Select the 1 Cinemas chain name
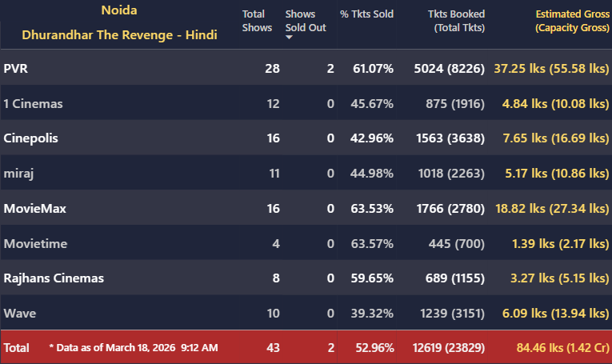Viewport: 612px width, 364px height. (x=33, y=104)
